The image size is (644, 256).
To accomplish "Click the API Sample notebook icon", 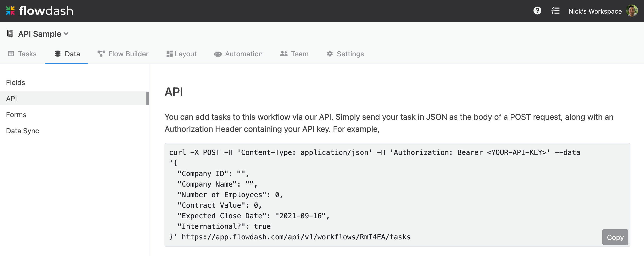I will pos(10,34).
